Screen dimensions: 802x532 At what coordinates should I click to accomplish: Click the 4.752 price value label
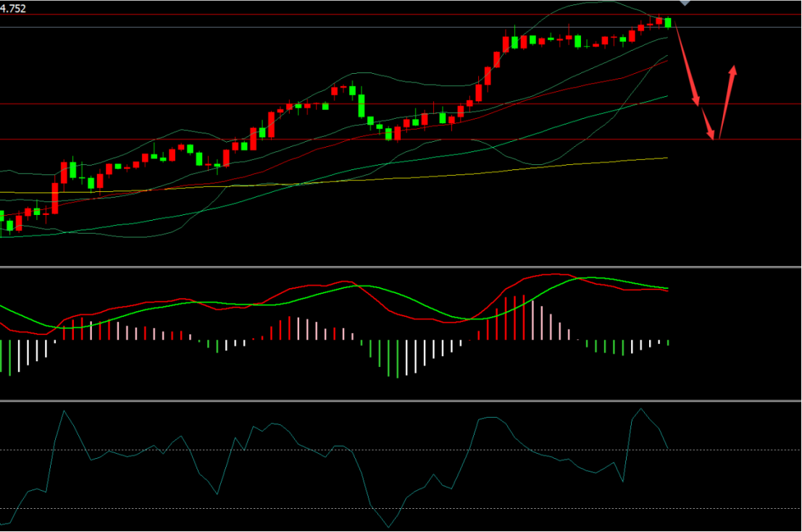tap(13, 8)
